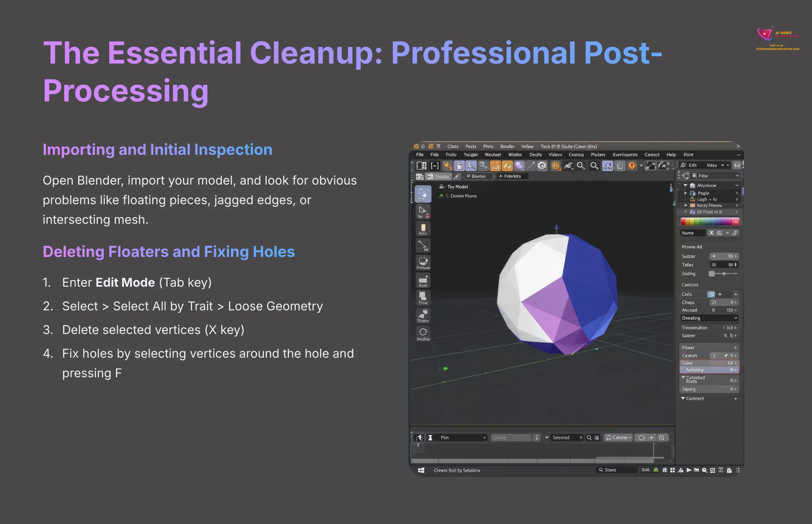Click the orange pin marker toolbar icon

point(632,166)
